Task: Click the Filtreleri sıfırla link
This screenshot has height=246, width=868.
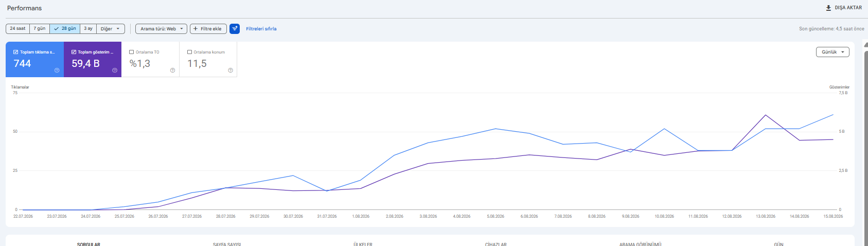Action: tap(261, 29)
